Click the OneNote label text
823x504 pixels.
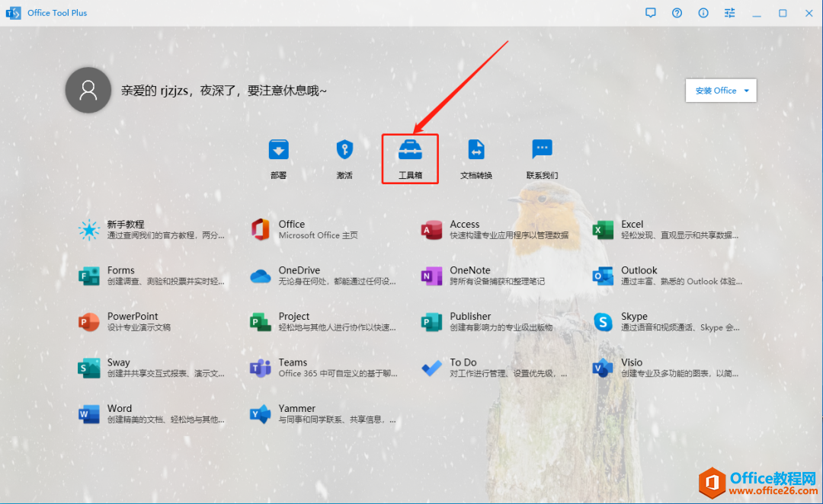click(470, 270)
